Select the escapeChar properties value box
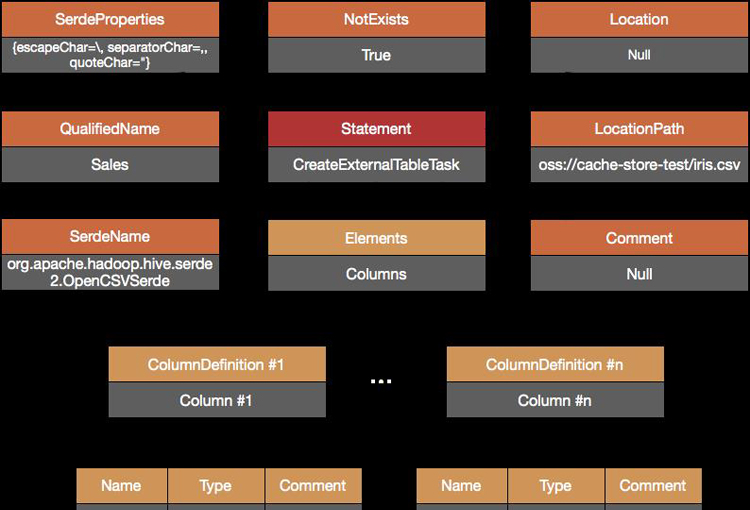 110,55
